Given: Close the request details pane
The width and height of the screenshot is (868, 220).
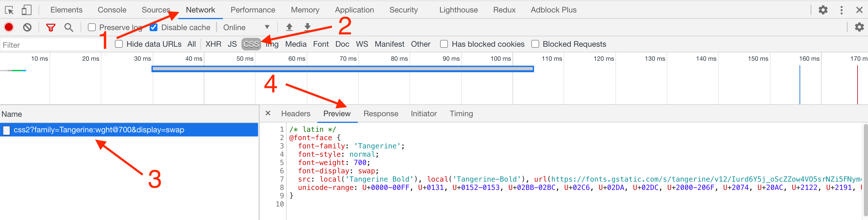Looking at the screenshot, I should tap(268, 113).
